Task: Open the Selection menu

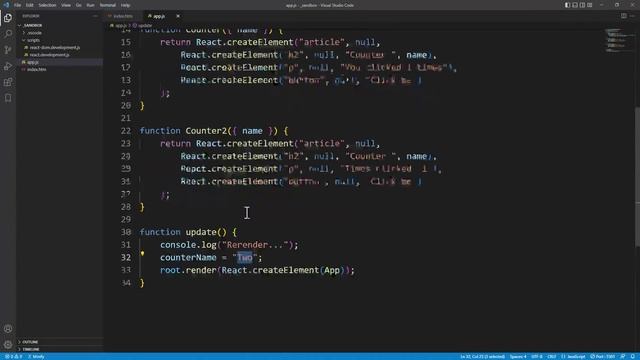Action: pyautogui.click(x=47, y=5)
